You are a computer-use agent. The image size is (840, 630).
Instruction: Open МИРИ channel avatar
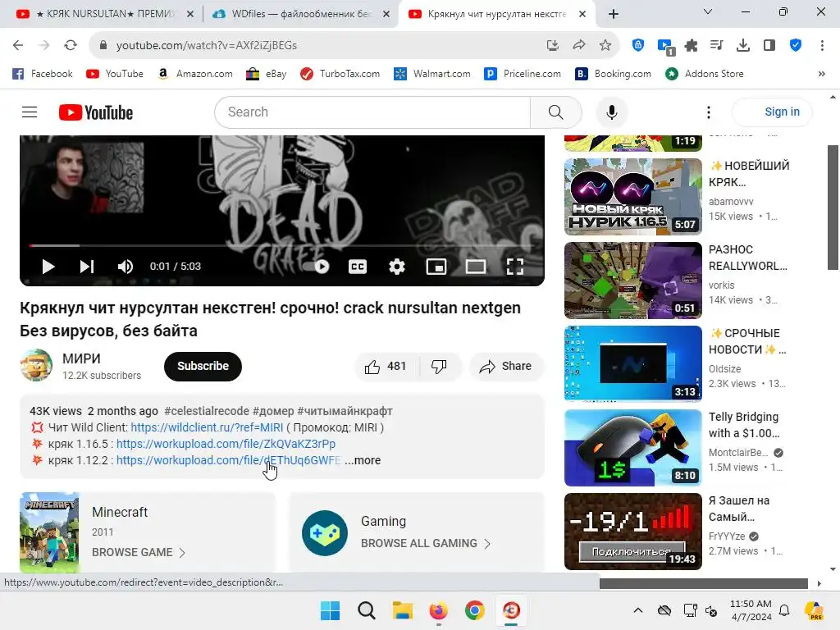[x=36, y=366]
